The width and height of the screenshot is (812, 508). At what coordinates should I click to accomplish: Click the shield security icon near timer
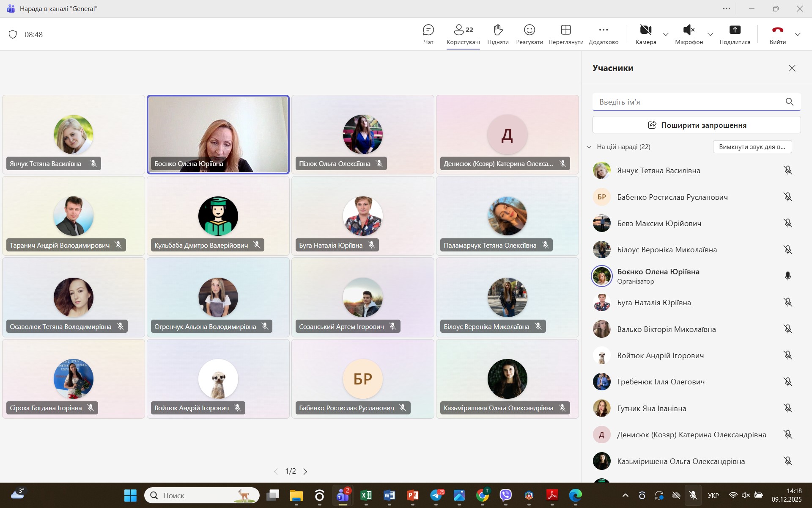(x=13, y=34)
